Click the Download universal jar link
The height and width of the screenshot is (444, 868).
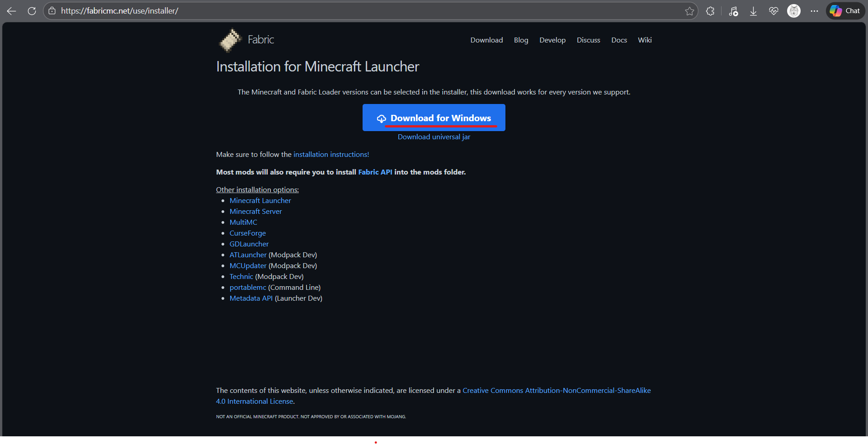pos(434,137)
